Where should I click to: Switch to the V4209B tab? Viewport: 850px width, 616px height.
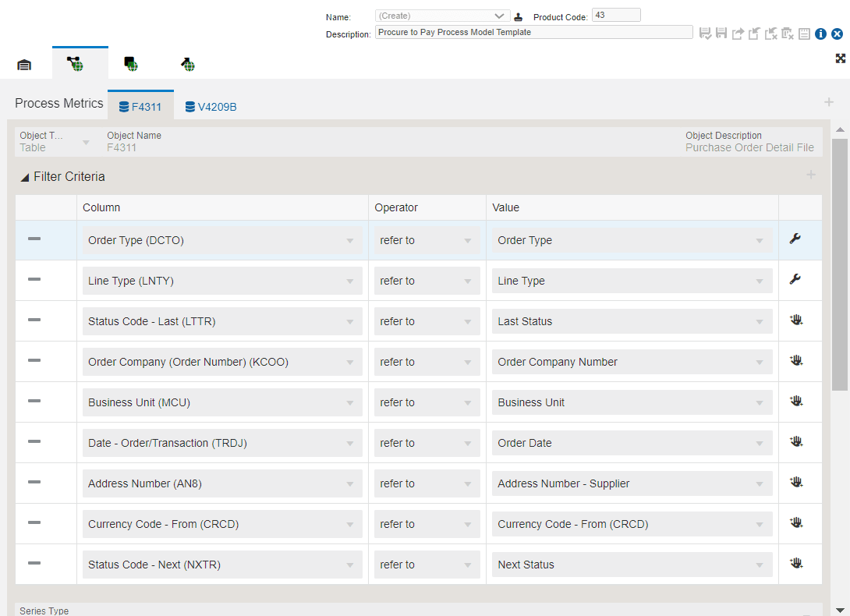[x=211, y=107]
